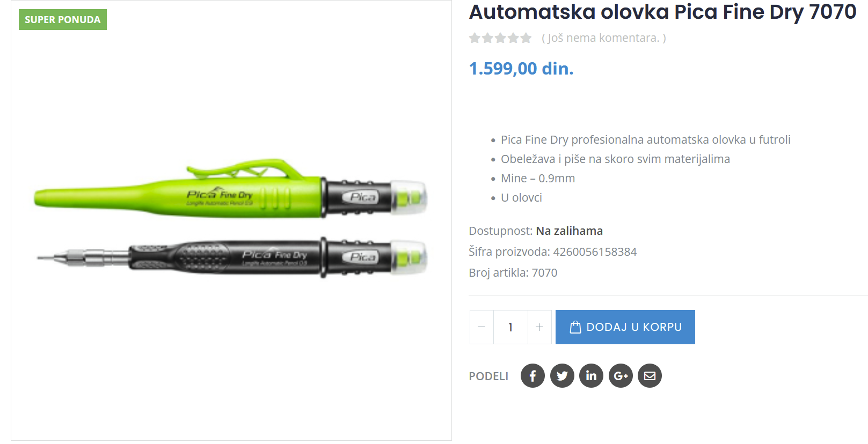Click the first rating star

tap(475, 38)
